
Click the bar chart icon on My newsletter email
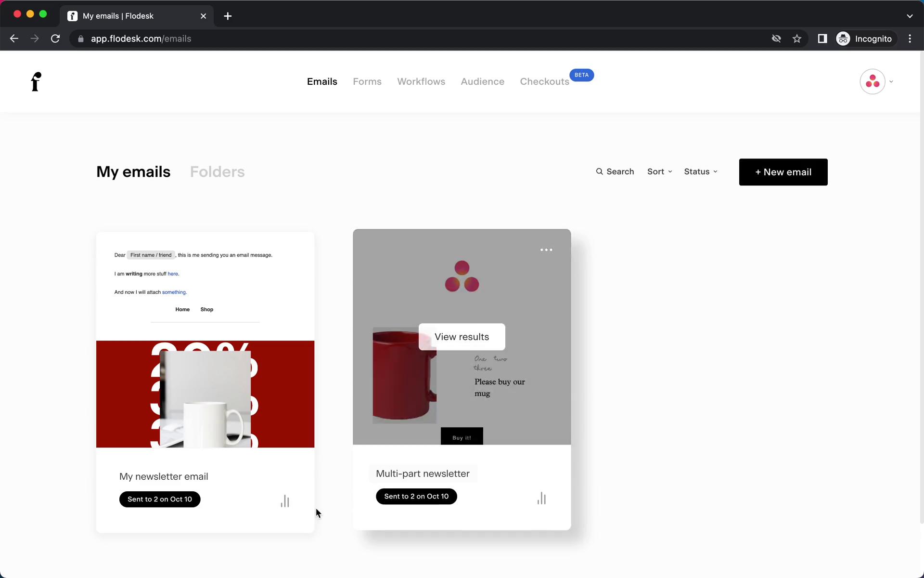(285, 501)
